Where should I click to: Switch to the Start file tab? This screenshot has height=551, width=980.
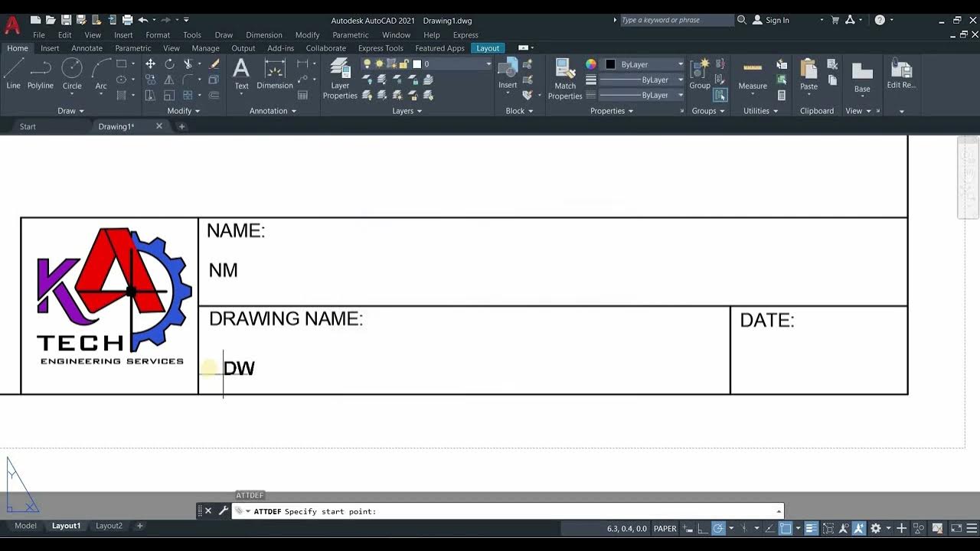pyautogui.click(x=28, y=126)
